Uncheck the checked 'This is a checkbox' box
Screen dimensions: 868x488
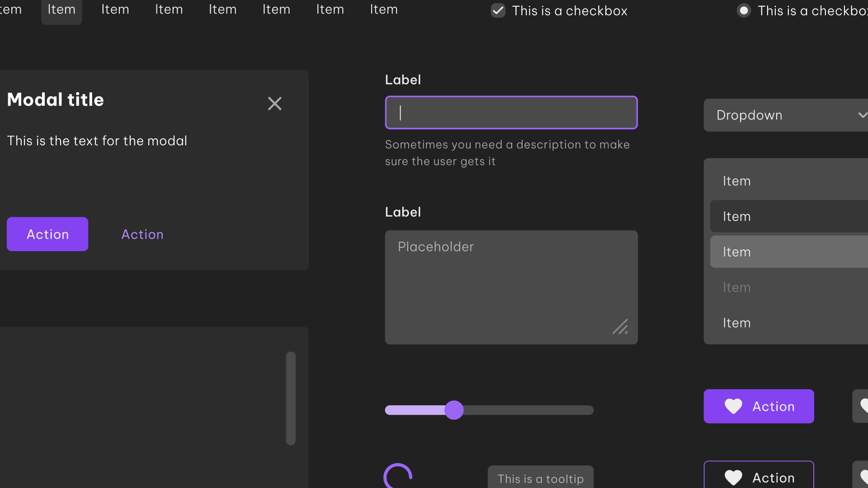point(498,10)
